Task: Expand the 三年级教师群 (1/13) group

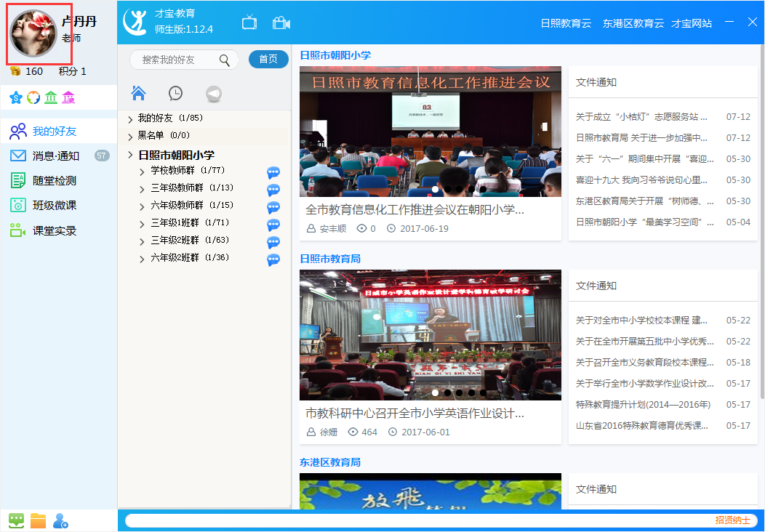Action: click(142, 189)
